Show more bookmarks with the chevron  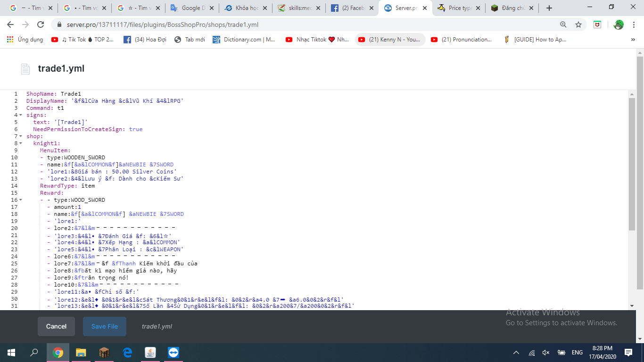(x=633, y=40)
